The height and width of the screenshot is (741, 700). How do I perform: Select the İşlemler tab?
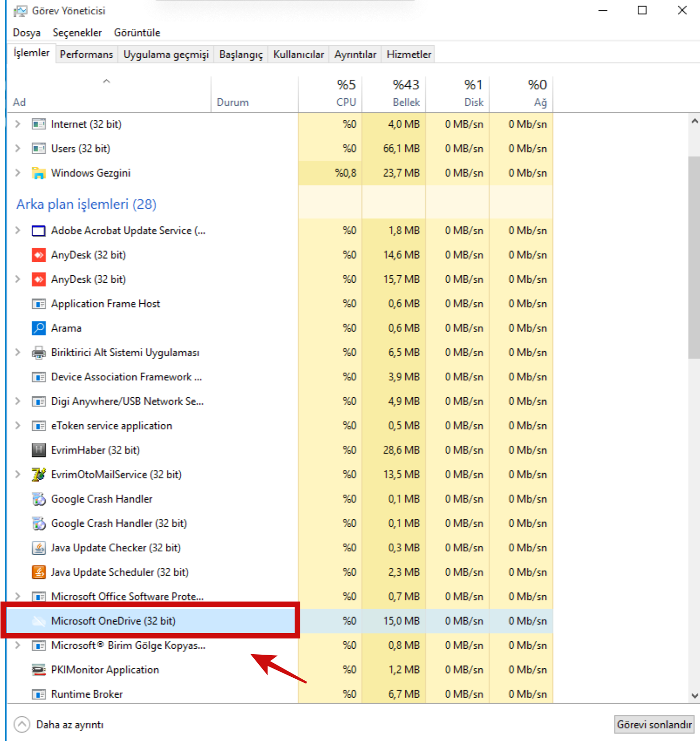pos(32,53)
